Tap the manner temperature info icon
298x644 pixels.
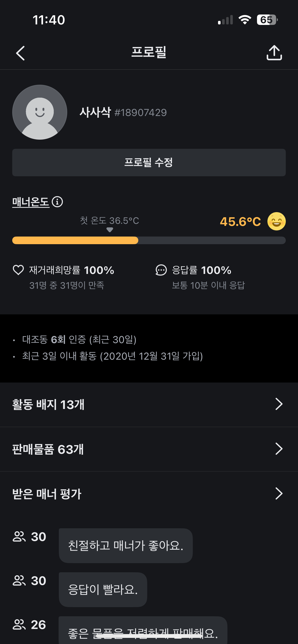[57, 202]
